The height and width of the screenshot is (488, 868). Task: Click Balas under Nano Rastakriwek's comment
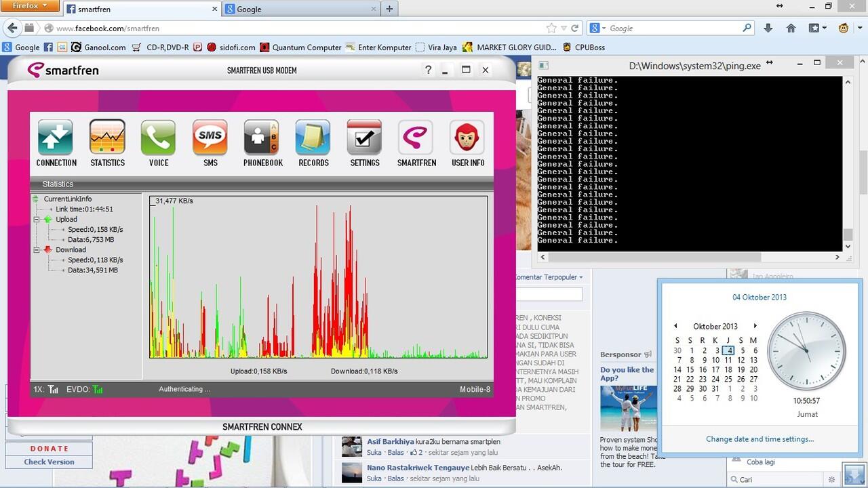395,478
